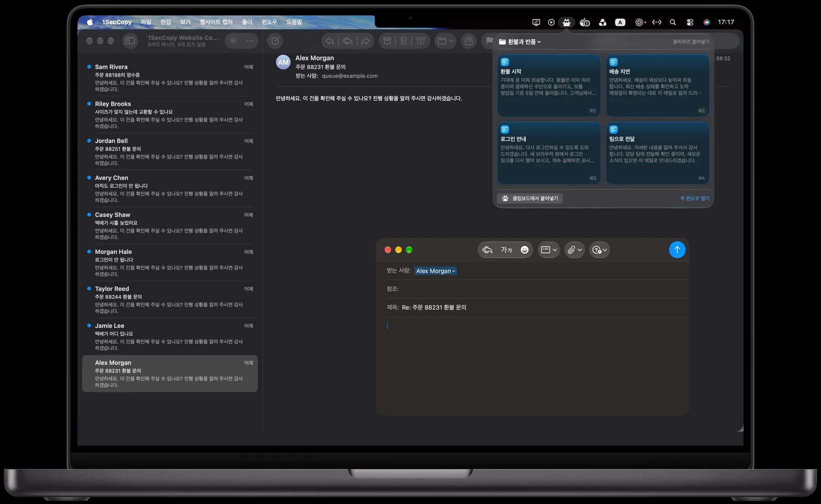Paste the 배송 지연 snippet card
This screenshot has width=821, height=504.
[x=658, y=86]
